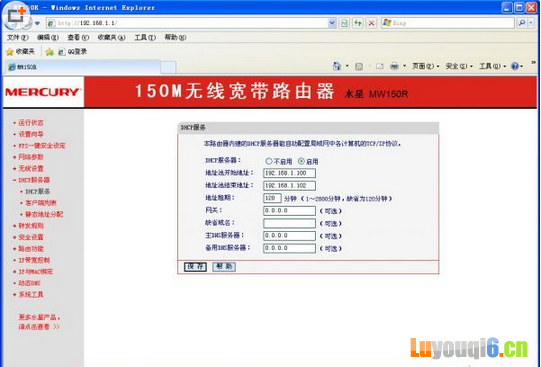Select the 启用 DHCP radio button
This screenshot has width=541, height=367.
tap(301, 161)
